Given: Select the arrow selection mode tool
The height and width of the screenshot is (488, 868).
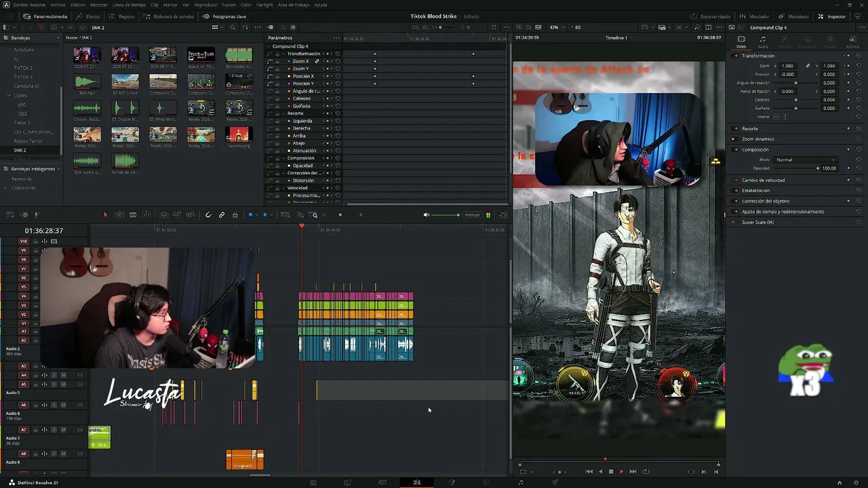Looking at the screenshot, I should click(x=105, y=215).
